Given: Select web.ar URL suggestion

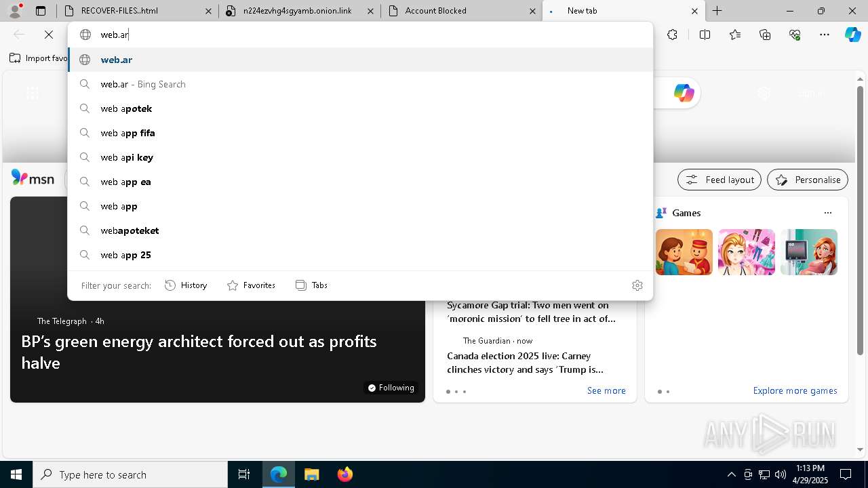Looking at the screenshot, I should (361, 60).
